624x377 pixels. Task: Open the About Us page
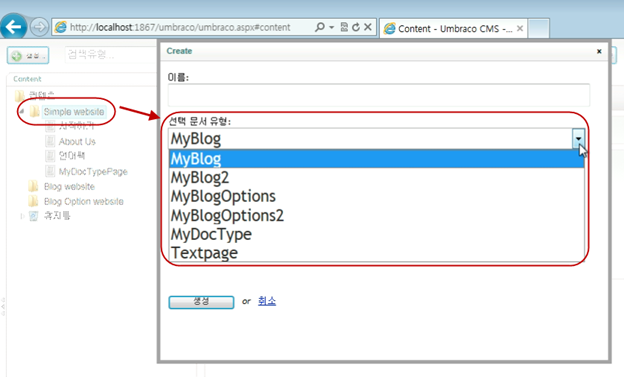click(77, 141)
